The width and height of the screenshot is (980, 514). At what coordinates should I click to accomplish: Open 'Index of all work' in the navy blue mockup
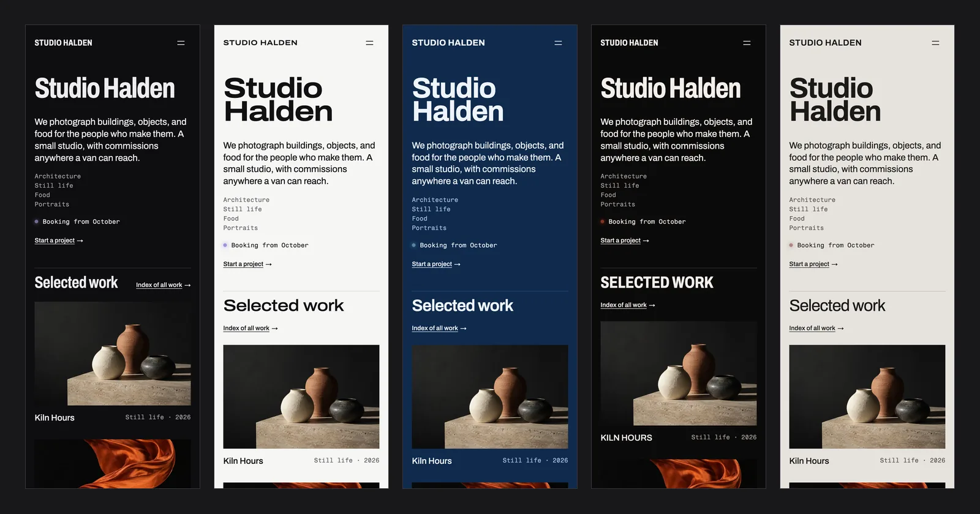(x=439, y=329)
